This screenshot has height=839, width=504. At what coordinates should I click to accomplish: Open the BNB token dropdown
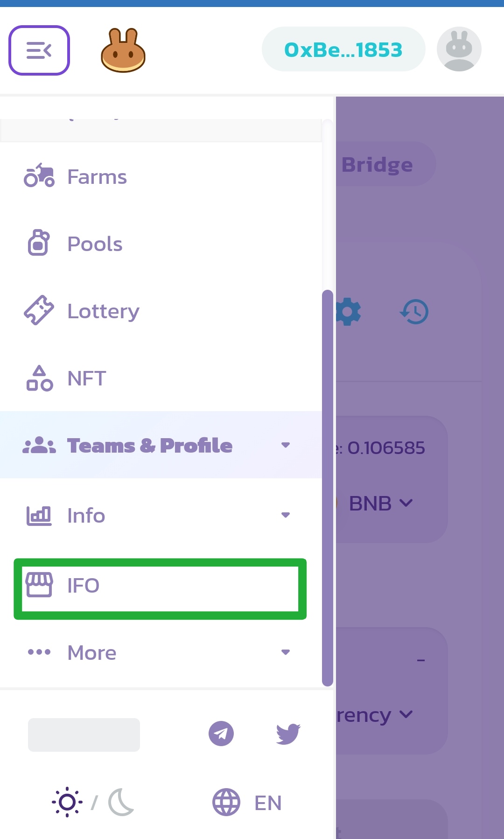[381, 503]
